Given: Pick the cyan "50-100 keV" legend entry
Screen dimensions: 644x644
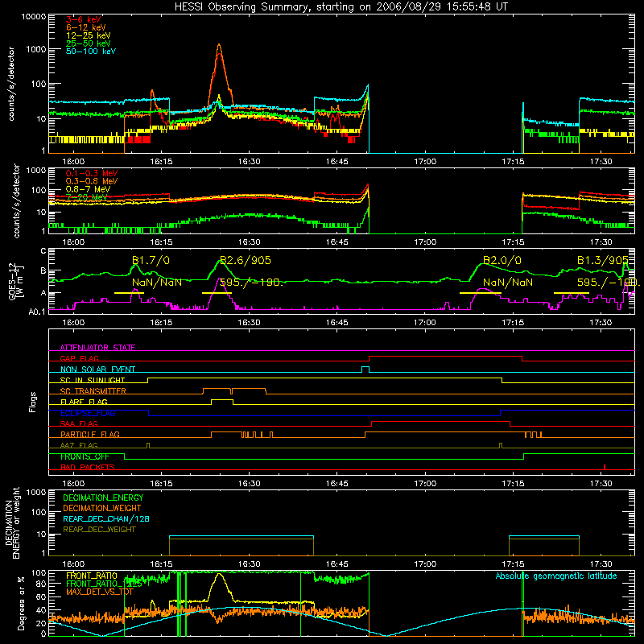Looking at the screenshot, I should 91,52.
